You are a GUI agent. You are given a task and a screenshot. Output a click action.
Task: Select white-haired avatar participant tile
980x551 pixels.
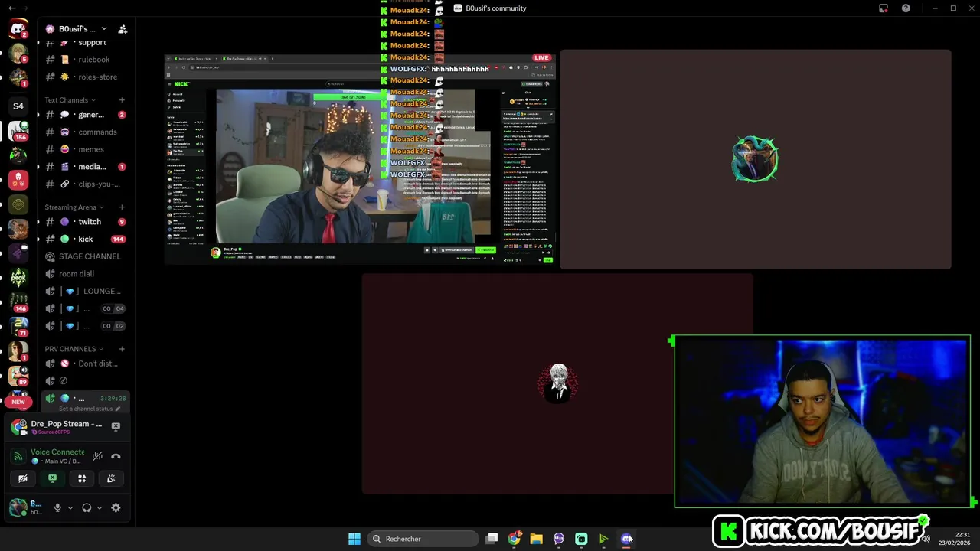(x=557, y=383)
